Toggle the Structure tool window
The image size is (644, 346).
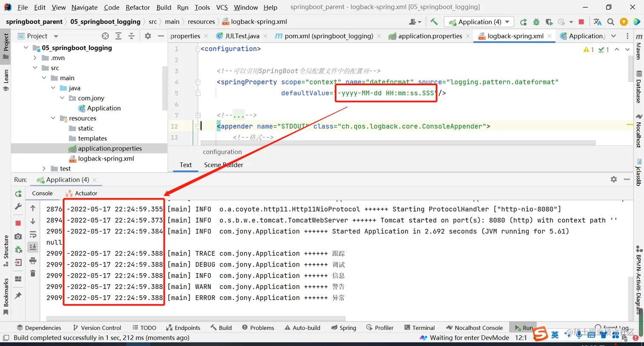(x=6, y=251)
